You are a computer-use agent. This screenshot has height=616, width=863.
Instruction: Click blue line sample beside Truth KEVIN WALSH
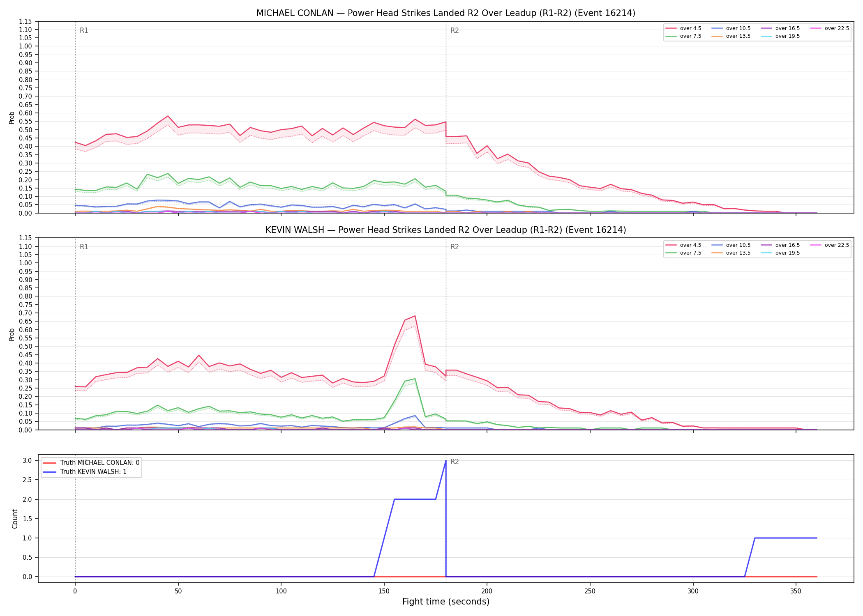click(49, 472)
